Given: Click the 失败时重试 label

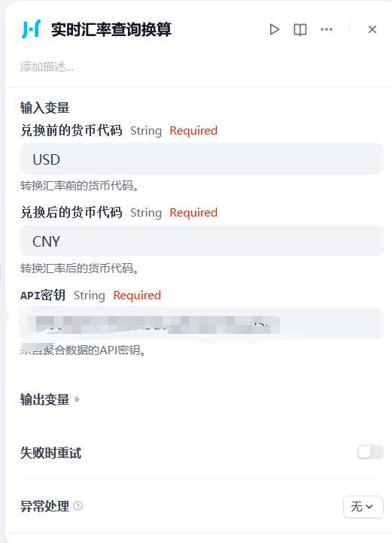Looking at the screenshot, I should 50,453.
